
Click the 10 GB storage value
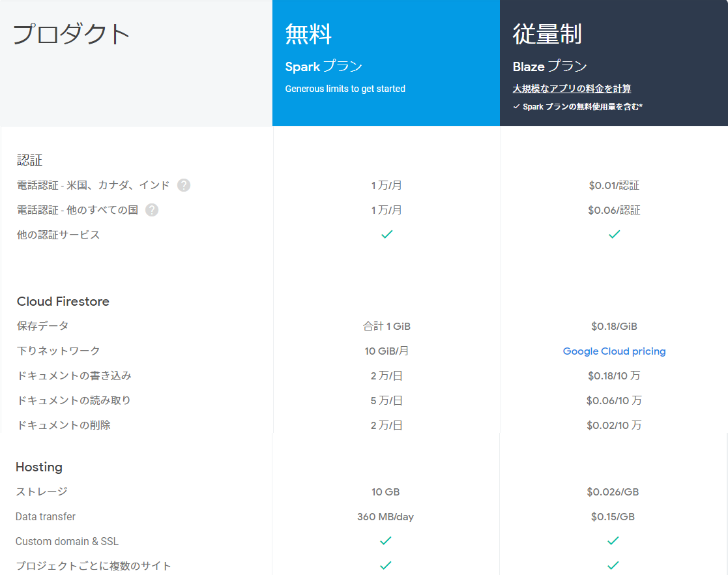[385, 492]
